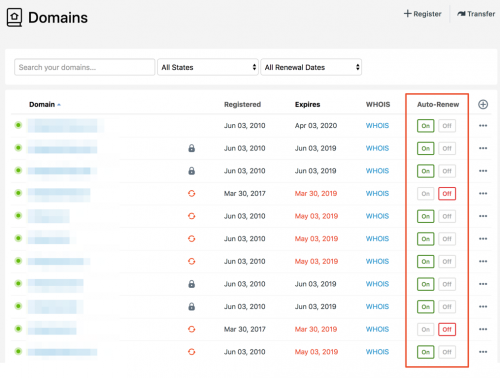500x378 pixels.
Task: Turn auto-renew On for Apr 03, 2020 domain
Action: coord(426,126)
